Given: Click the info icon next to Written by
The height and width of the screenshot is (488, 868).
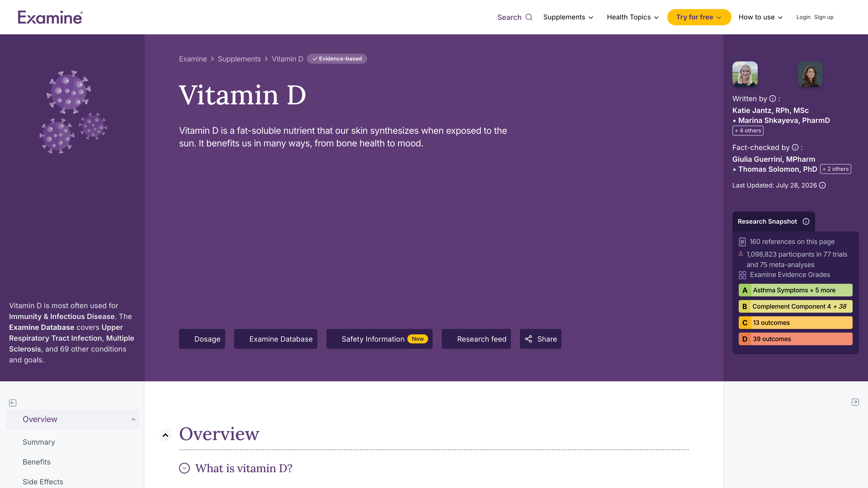Looking at the screenshot, I should click(773, 99).
